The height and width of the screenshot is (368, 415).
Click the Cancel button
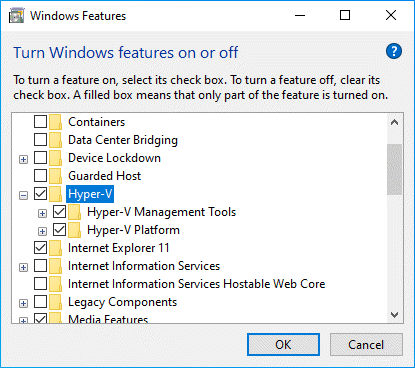366,345
